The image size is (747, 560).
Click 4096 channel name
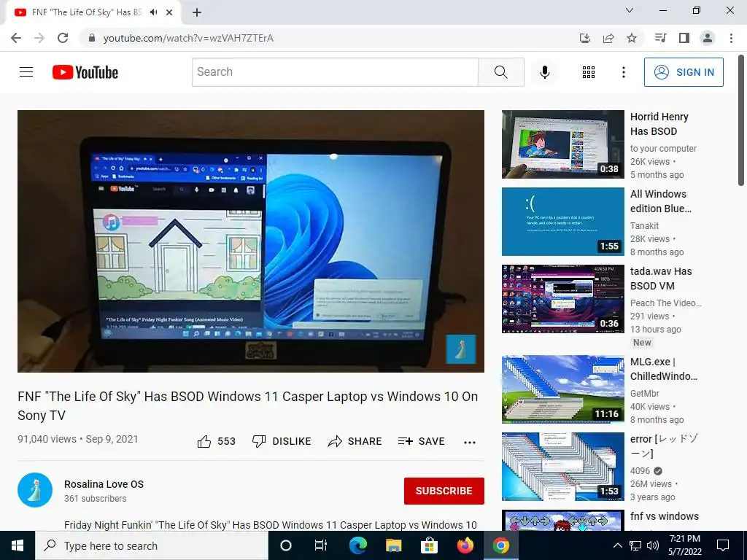pos(639,470)
